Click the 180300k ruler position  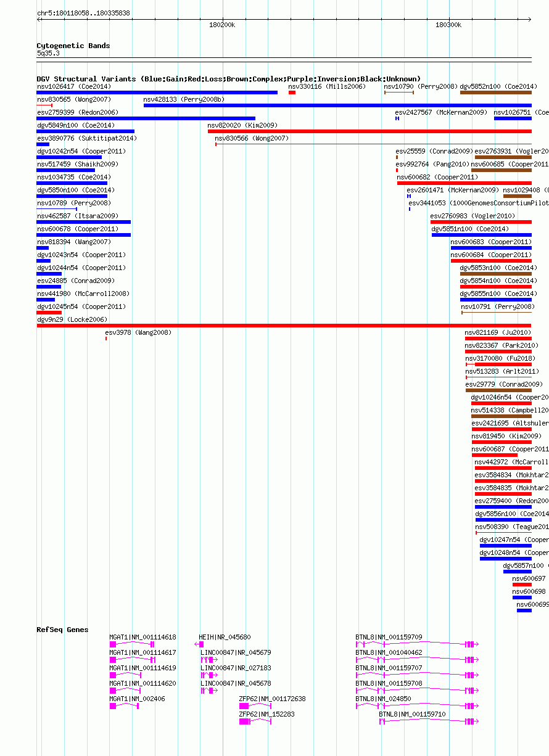coord(448,25)
